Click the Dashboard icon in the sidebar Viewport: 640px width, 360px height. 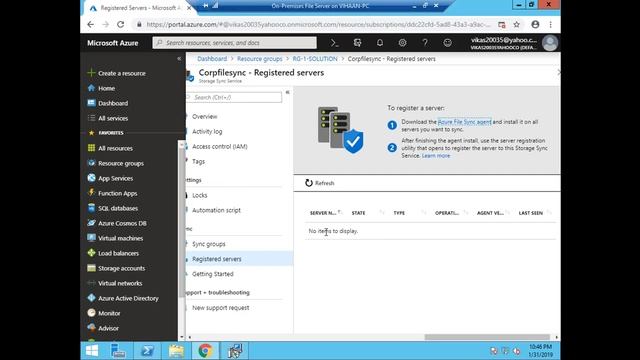coord(91,103)
